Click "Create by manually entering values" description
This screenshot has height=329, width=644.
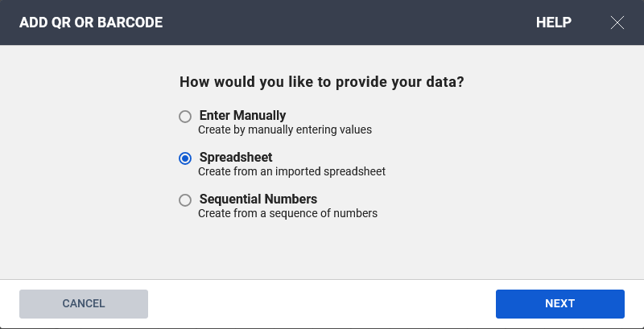[x=285, y=130]
